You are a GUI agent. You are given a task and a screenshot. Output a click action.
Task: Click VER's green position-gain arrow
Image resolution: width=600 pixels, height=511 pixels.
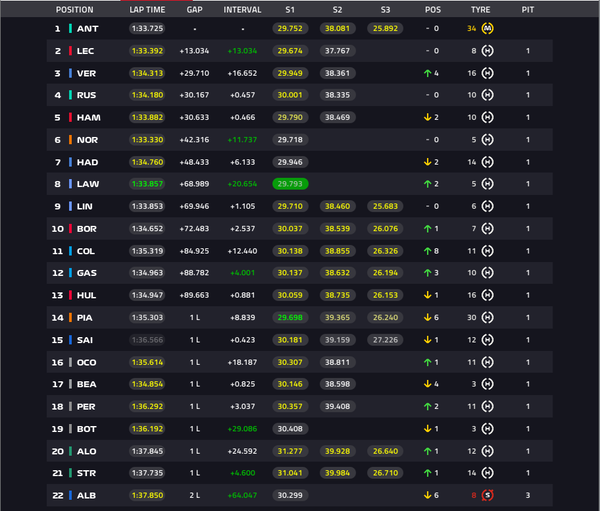point(427,73)
